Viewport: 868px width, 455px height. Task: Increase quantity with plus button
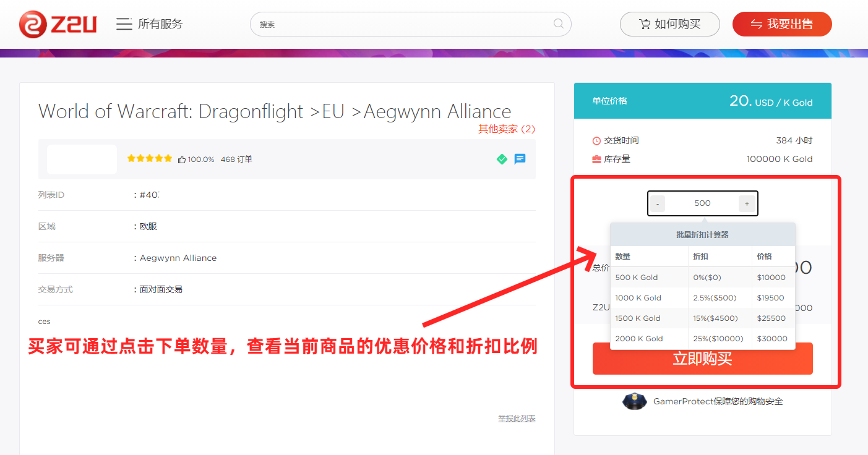(x=747, y=203)
